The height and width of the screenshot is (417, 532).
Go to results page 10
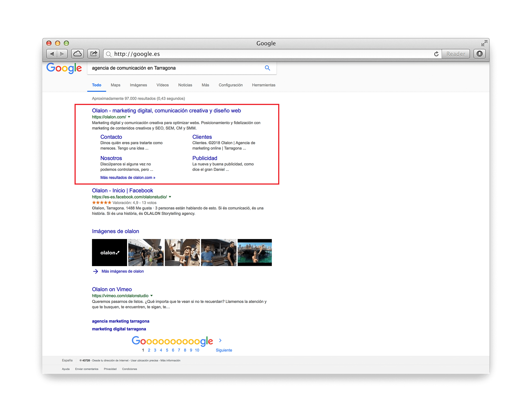coord(197,350)
